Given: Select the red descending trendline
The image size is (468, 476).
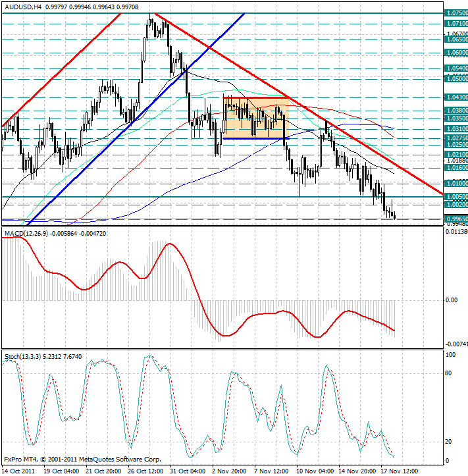Looking at the screenshot, I should (x=299, y=104).
